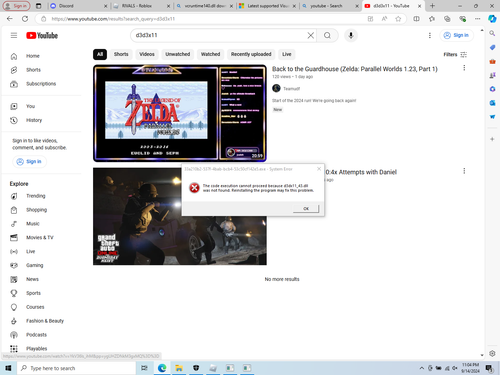Image resolution: width=500 pixels, height=375 pixels.
Task: Open more options for the Daniel video
Action: click(464, 171)
